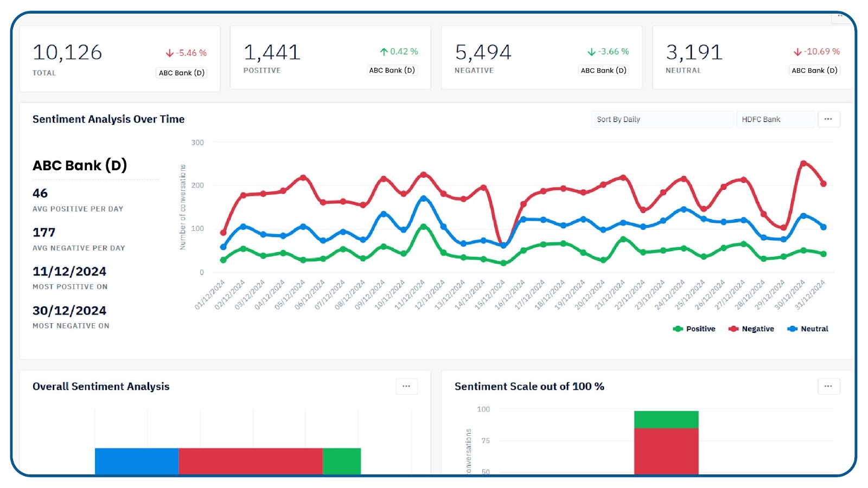The image size is (868, 488).
Task: Click ABC Bank (D) tag on Total card
Action: pos(182,73)
